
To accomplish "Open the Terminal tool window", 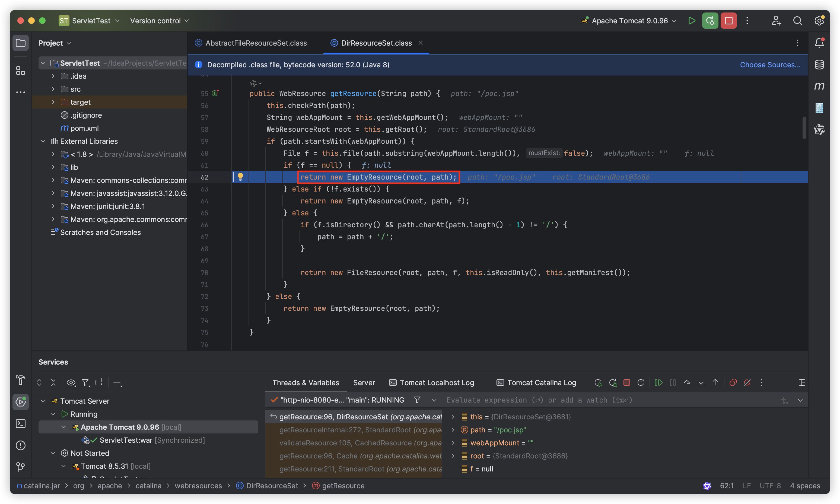I will tap(20, 423).
